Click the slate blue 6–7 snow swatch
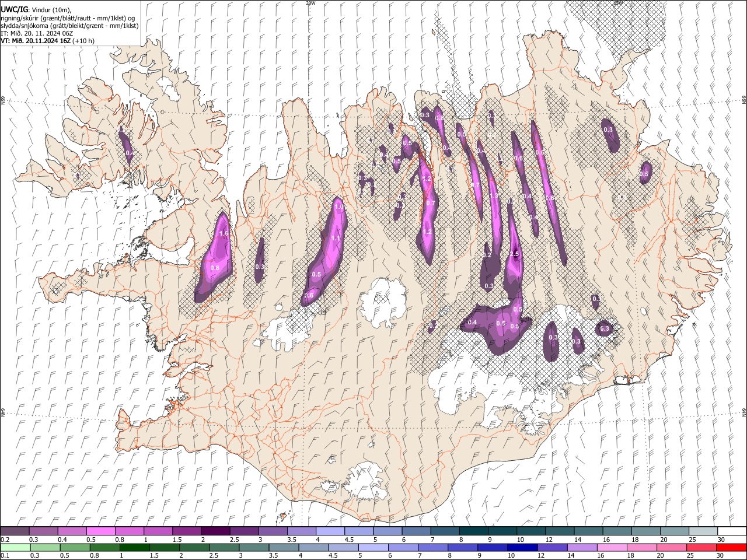 [416, 531]
